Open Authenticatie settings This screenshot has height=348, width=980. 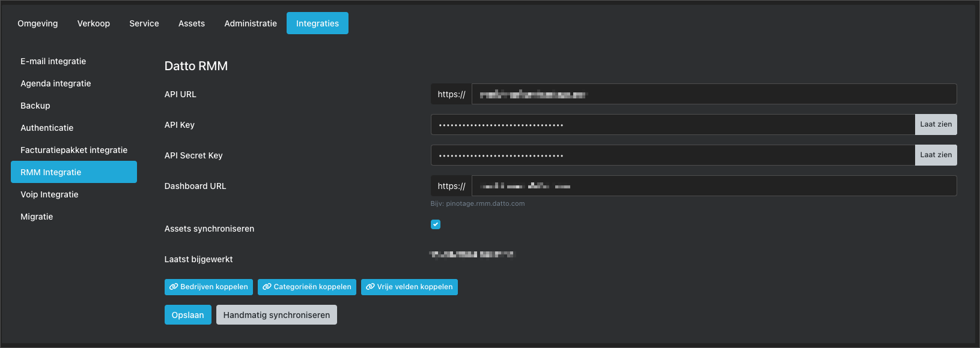(x=74, y=128)
